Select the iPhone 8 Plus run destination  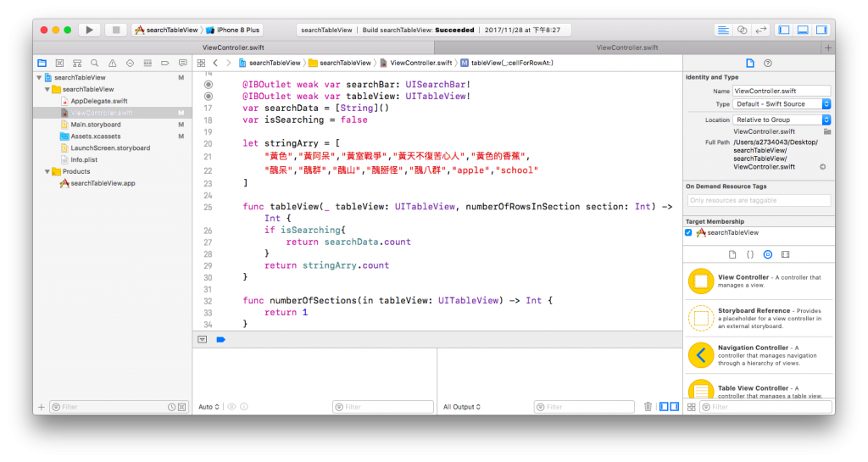tap(232, 30)
